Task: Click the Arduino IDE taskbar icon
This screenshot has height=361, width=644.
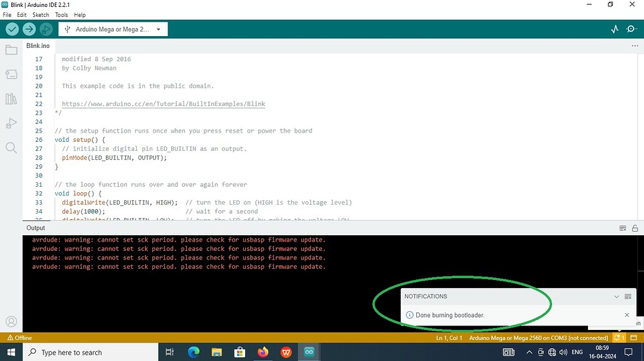Action: [309, 352]
